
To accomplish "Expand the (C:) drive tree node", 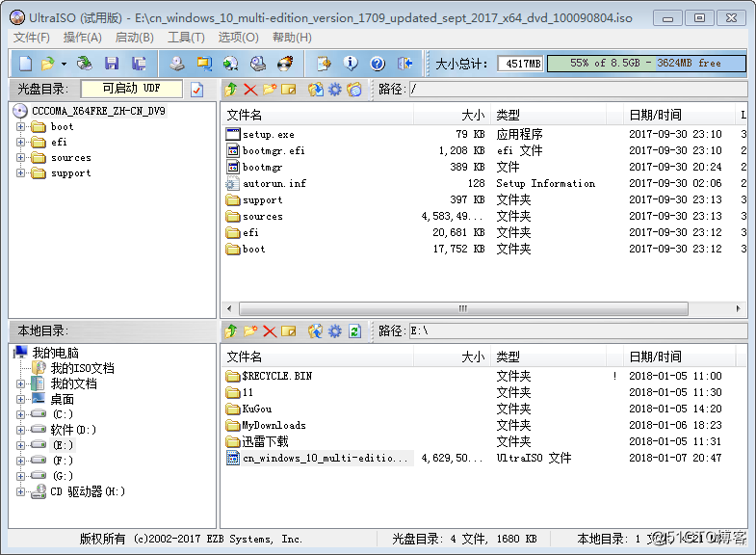I will tap(20, 414).
